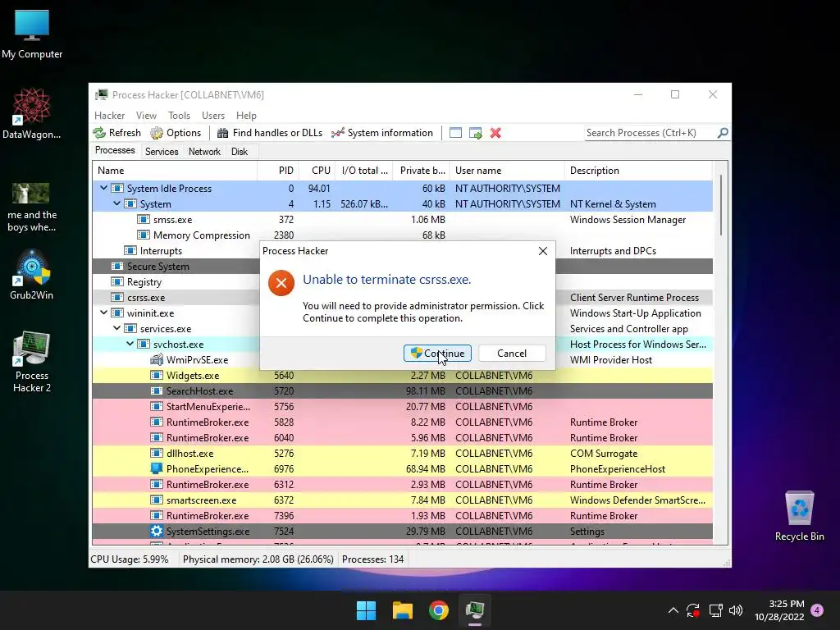Open My Computer desktop icon
840x630 pixels.
coord(32,33)
